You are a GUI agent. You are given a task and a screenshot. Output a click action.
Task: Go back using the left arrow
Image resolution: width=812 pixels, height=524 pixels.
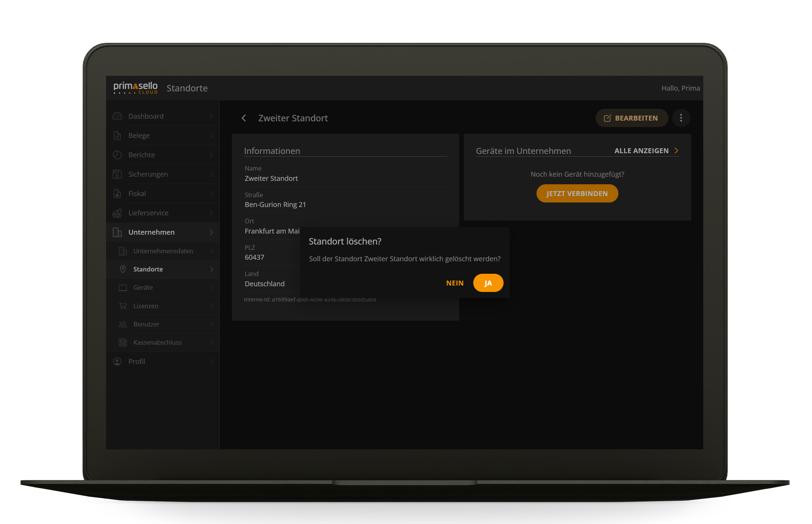244,118
